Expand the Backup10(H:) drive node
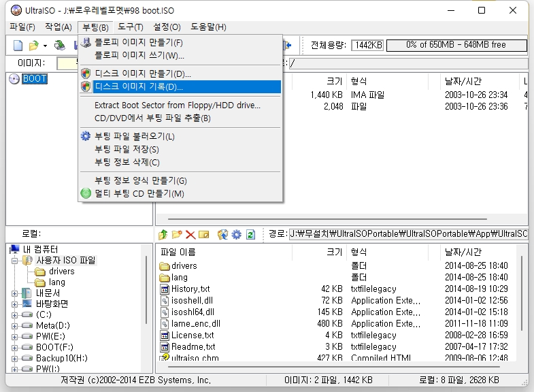 [15, 359]
